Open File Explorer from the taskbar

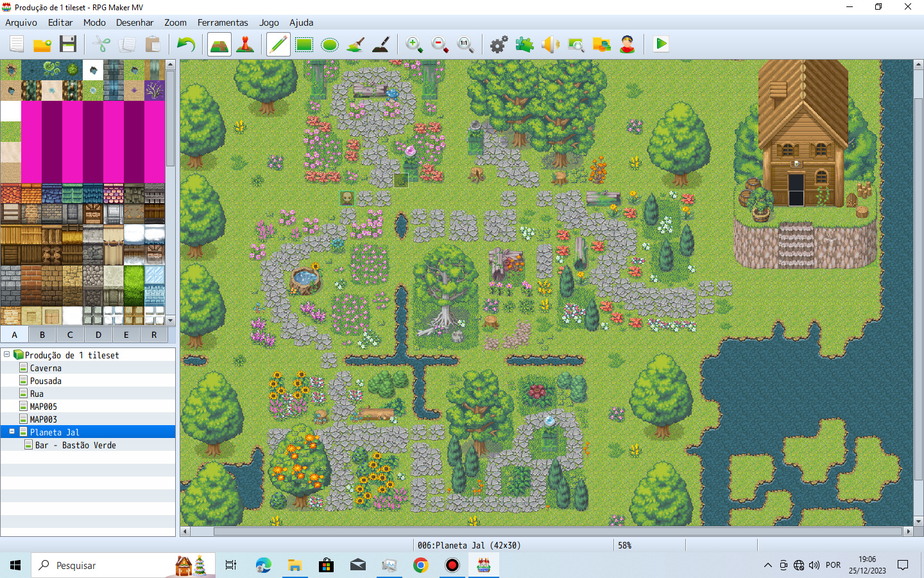click(295, 565)
